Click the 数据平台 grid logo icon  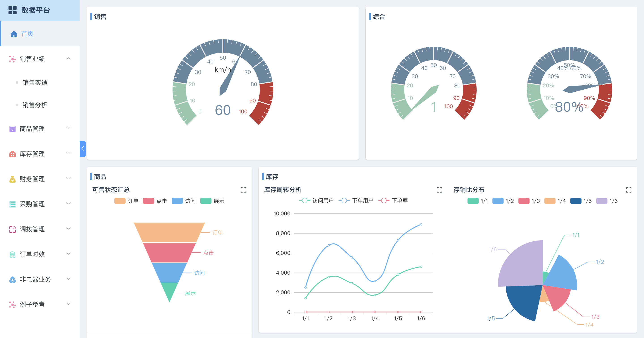coord(12,10)
